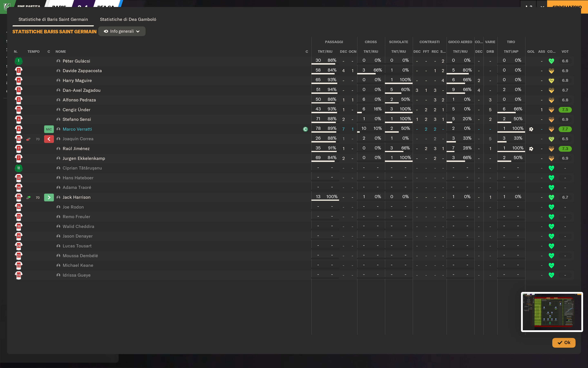Select the Adama Traoré row name

click(77, 188)
